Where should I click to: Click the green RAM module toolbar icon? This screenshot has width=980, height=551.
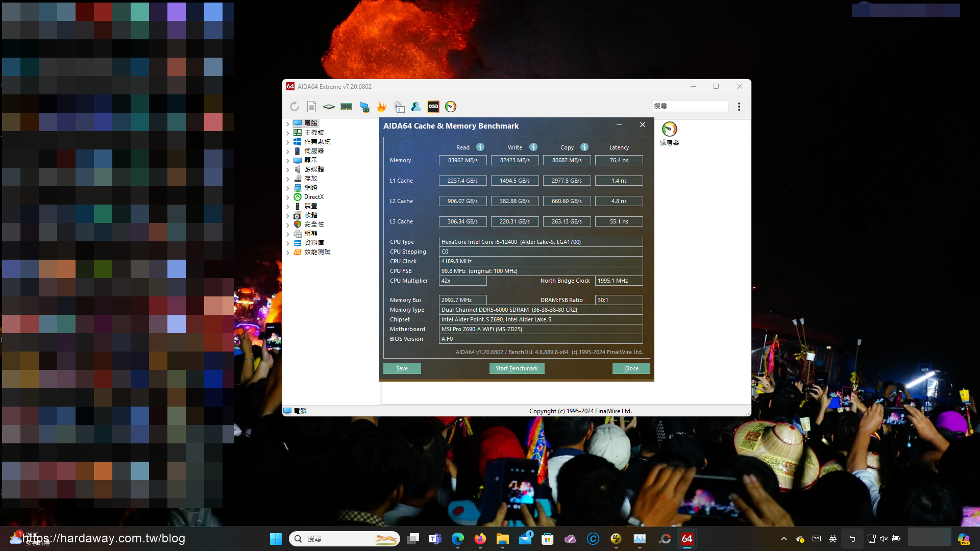347,107
